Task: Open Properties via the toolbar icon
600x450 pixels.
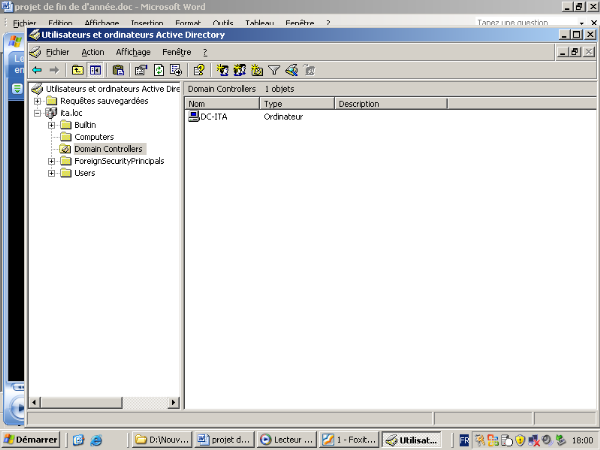Action: pyautogui.click(x=140, y=70)
